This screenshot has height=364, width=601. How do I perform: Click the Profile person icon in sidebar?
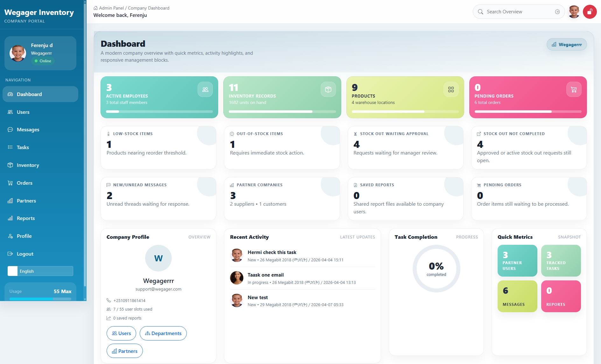pyautogui.click(x=10, y=236)
